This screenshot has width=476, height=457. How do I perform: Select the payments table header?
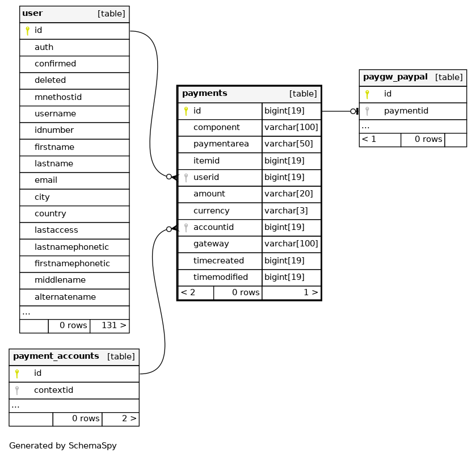coord(205,94)
